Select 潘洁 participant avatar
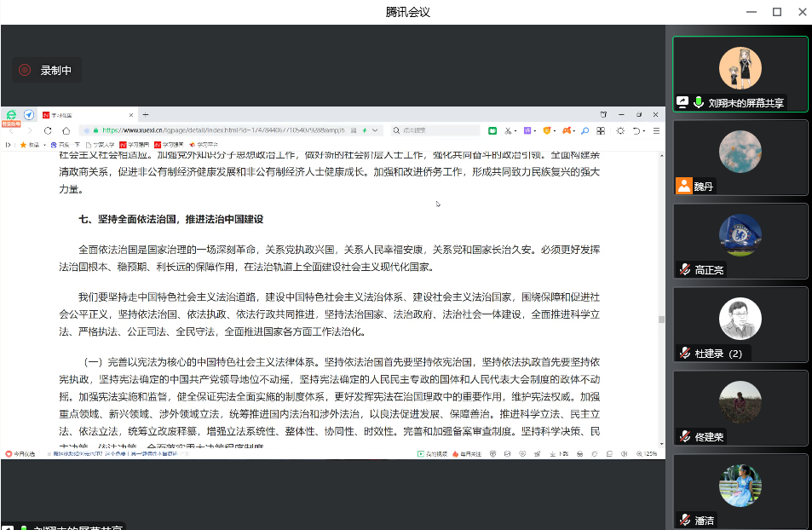The height and width of the screenshot is (530, 812). [x=740, y=486]
